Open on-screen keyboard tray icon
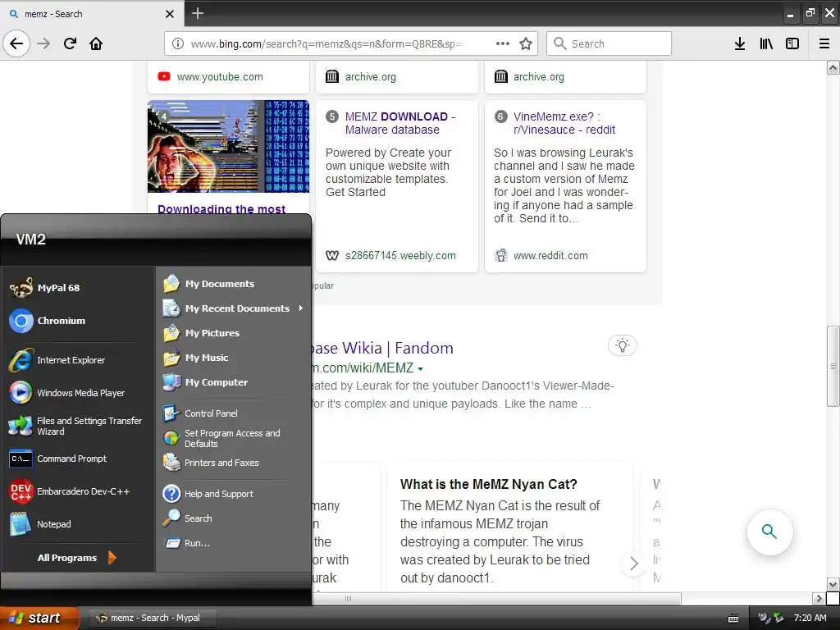 pos(733,619)
